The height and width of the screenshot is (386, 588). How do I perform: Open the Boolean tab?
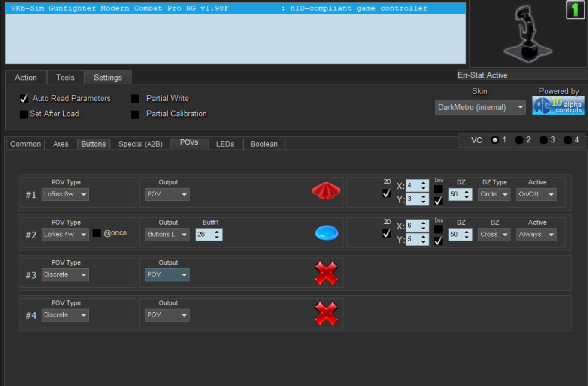pyautogui.click(x=264, y=144)
